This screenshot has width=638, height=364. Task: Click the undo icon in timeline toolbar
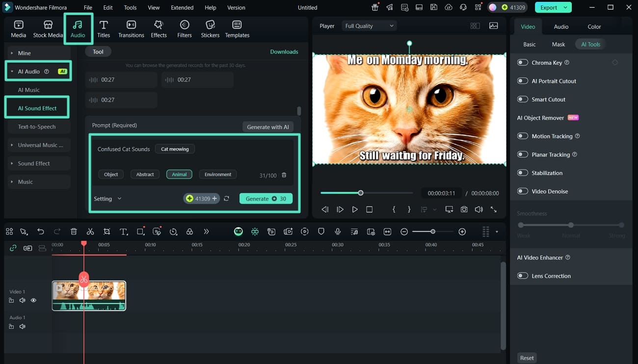pyautogui.click(x=41, y=232)
